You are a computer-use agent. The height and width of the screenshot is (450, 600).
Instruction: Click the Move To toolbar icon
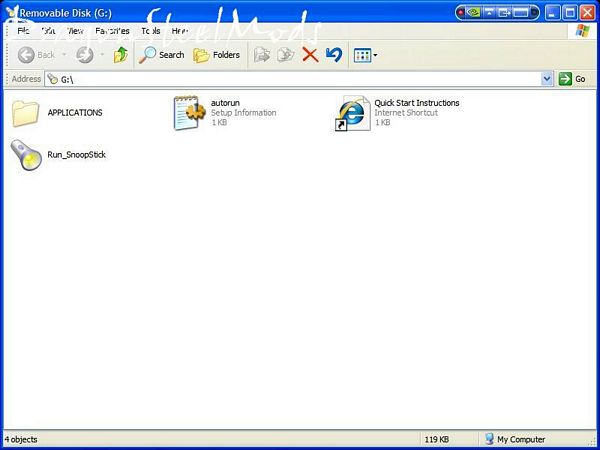click(x=262, y=55)
